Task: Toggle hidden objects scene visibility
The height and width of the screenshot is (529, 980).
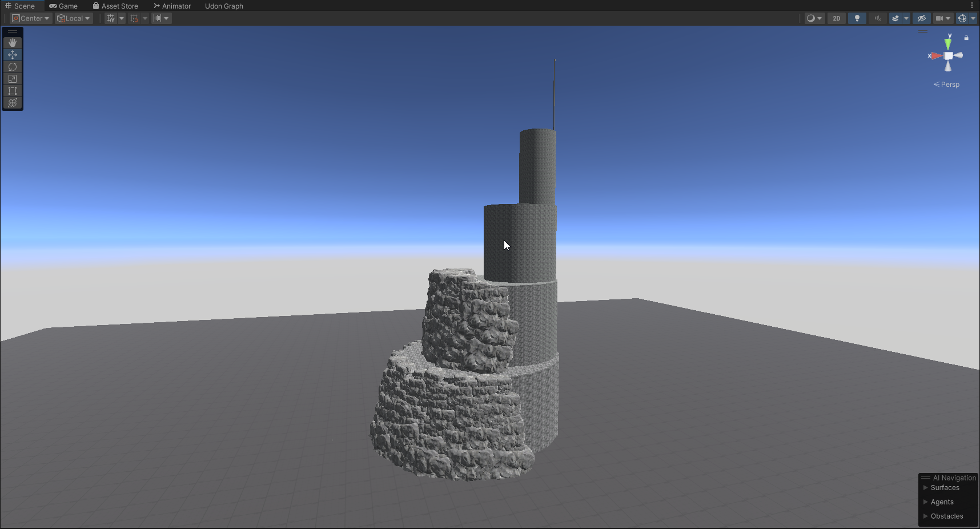Action: pos(921,18)
